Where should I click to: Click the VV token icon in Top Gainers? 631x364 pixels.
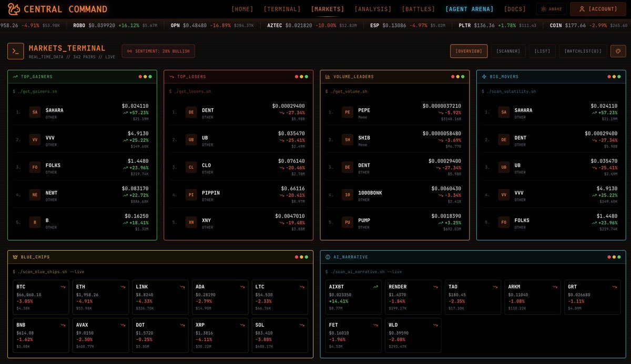click(x=35, y=139)
